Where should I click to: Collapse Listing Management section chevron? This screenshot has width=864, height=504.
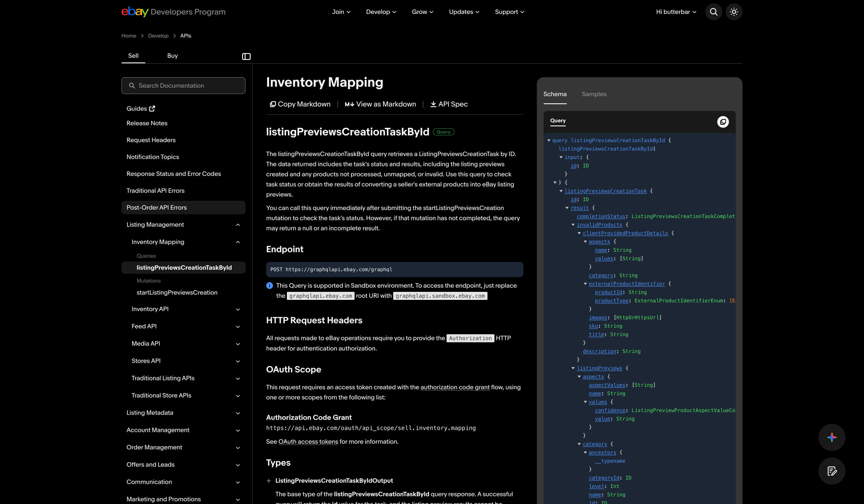[x=238, y=225]
